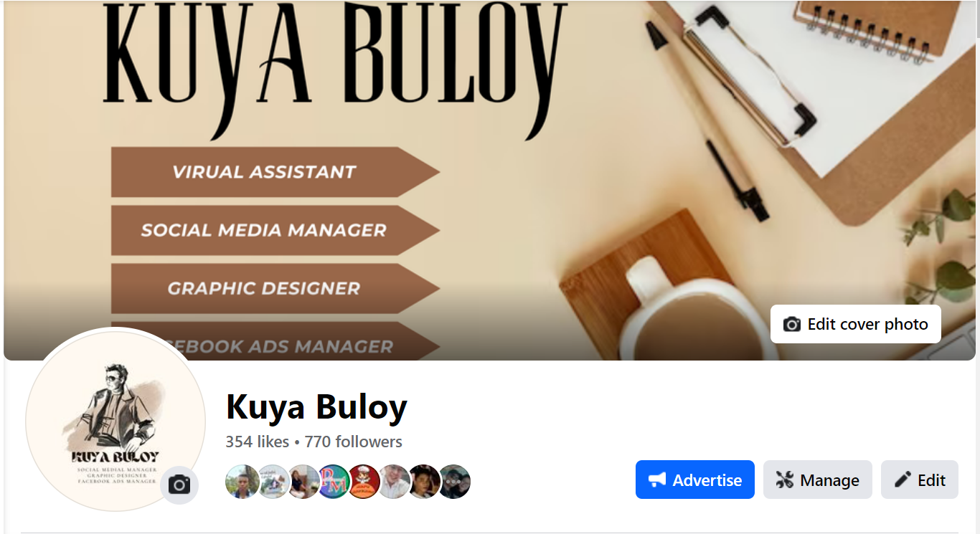
Task: Open the PM logo follower avatar
Action: (x=334, y=482)
